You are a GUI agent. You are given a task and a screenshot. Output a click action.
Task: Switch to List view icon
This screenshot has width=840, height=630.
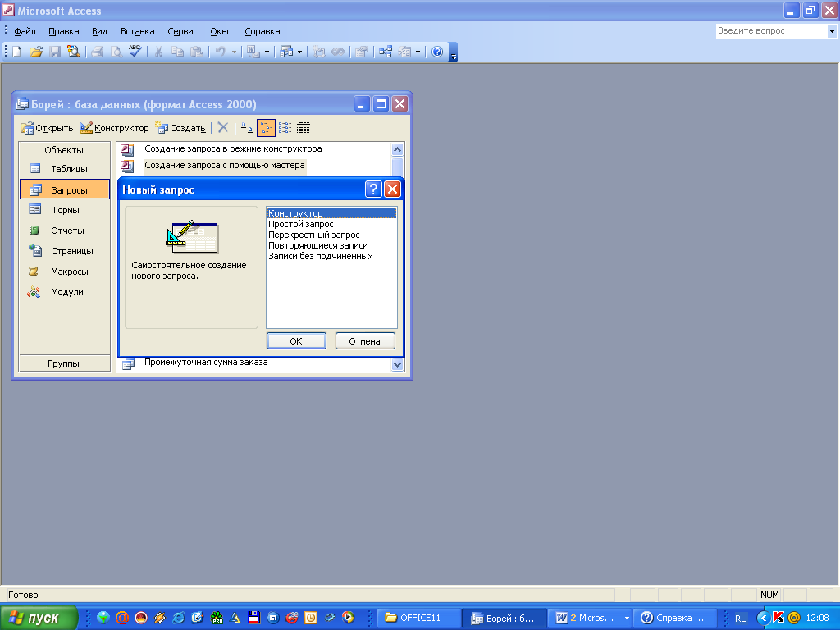coord(285,127)
